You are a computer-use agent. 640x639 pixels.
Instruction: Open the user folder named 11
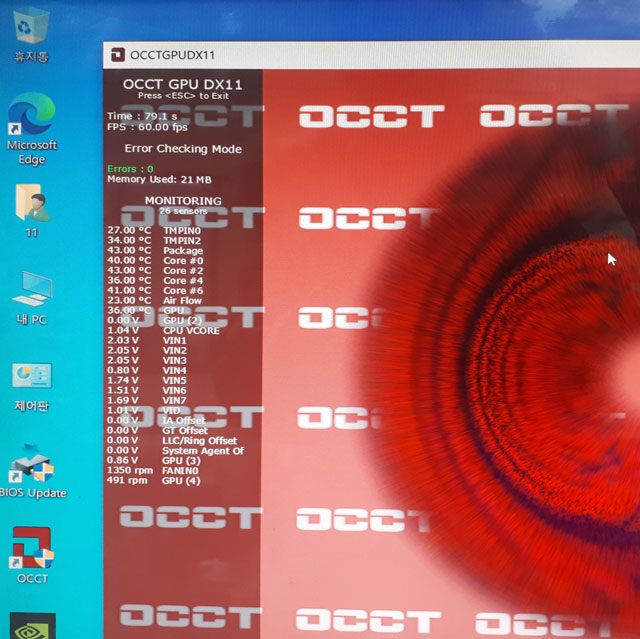[32, 211]
